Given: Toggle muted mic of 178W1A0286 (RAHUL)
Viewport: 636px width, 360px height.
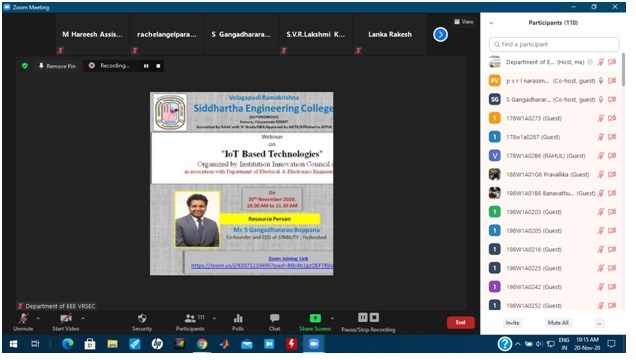Looking at the screenshot, I should (x=601, y=156).
